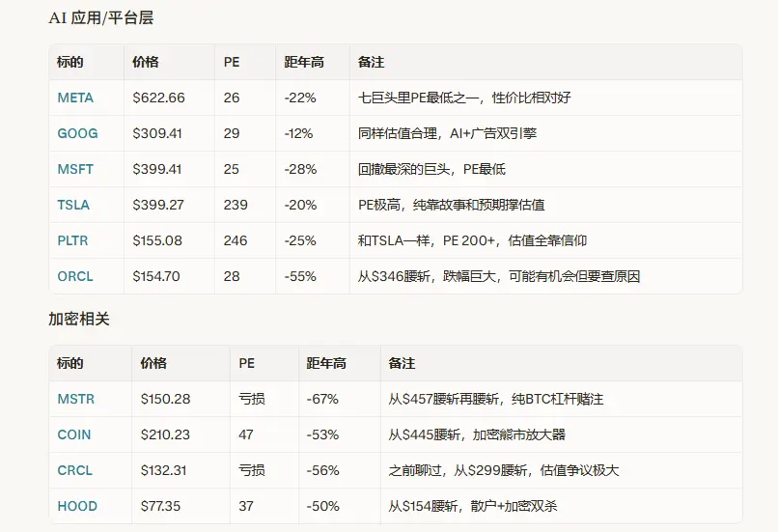778x532 pixels.
Task: Click MSFT drawdown -28%
Action: click(x=300, y=169)
